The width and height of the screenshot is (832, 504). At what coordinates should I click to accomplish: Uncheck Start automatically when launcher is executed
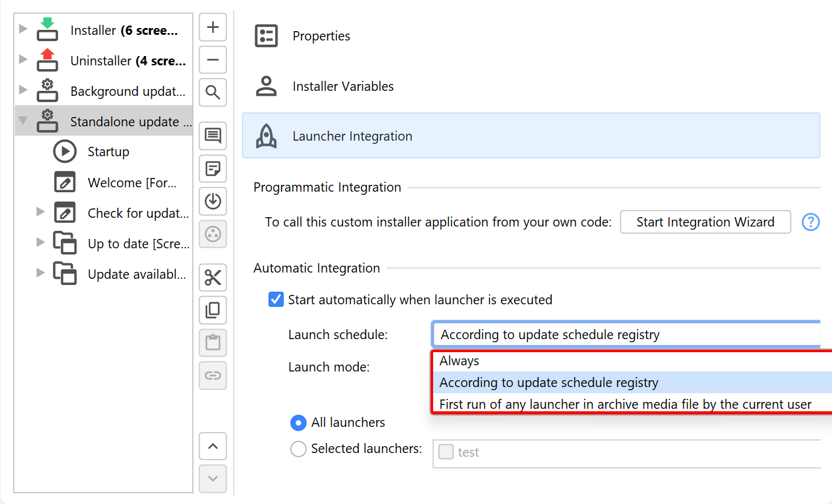[276, 300]
